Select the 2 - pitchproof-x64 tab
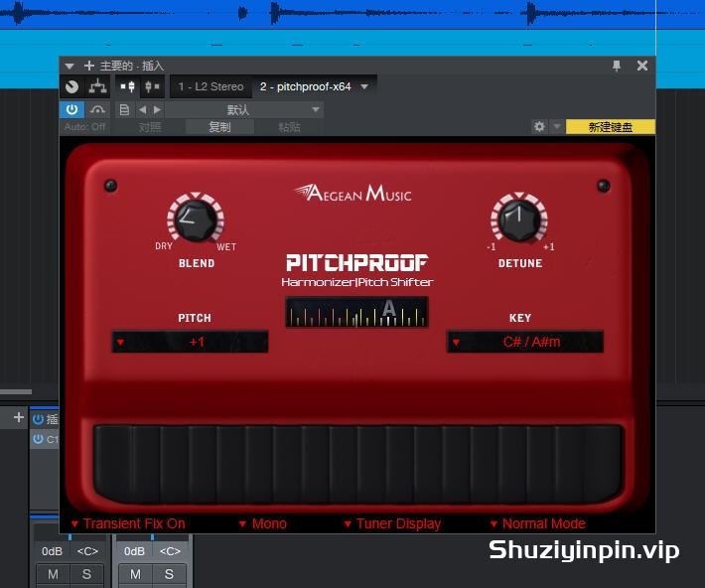Viewport: 705px width, 588px height. pos(305,86)
